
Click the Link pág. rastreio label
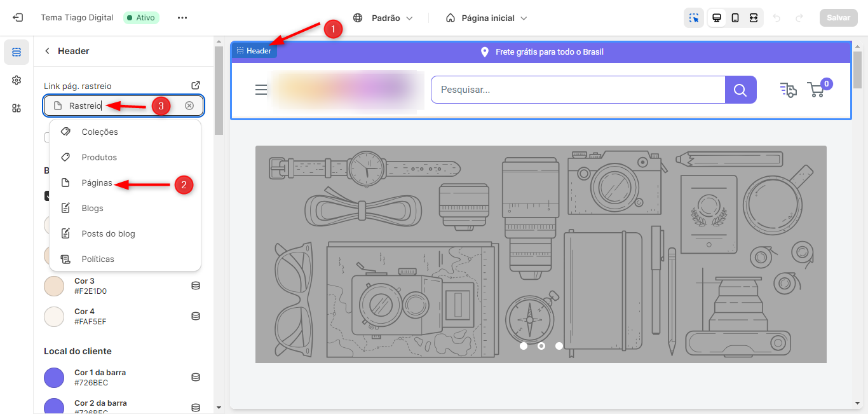tap(78, 86)
